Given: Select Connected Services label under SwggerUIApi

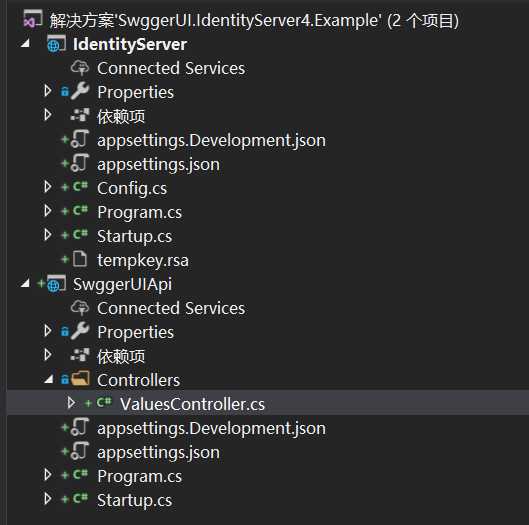Looking at the screenshot, I should (x=171, y=308).
